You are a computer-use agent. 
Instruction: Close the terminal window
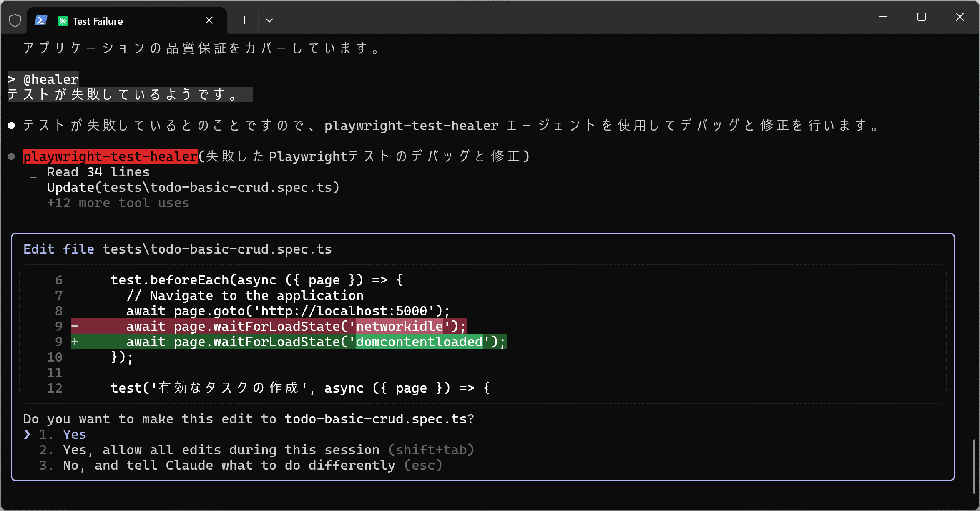pos(960,17)
